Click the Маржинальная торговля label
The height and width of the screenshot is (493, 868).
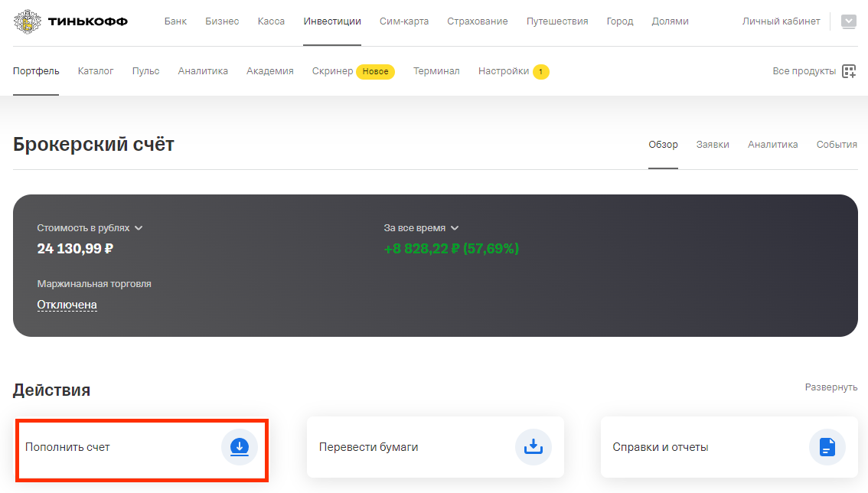point(94,283)
